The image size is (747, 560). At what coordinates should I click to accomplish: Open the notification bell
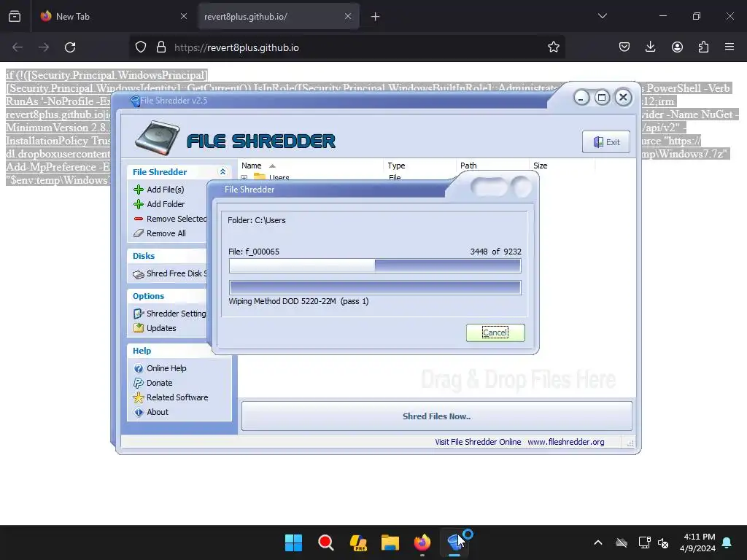coord(727,542)
